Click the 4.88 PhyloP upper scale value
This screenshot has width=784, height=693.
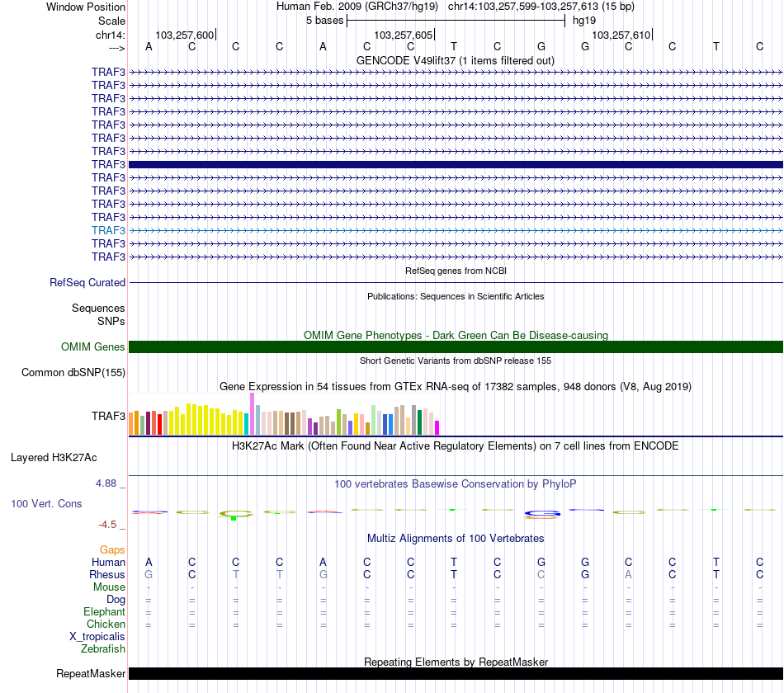(x=106, y=483)
